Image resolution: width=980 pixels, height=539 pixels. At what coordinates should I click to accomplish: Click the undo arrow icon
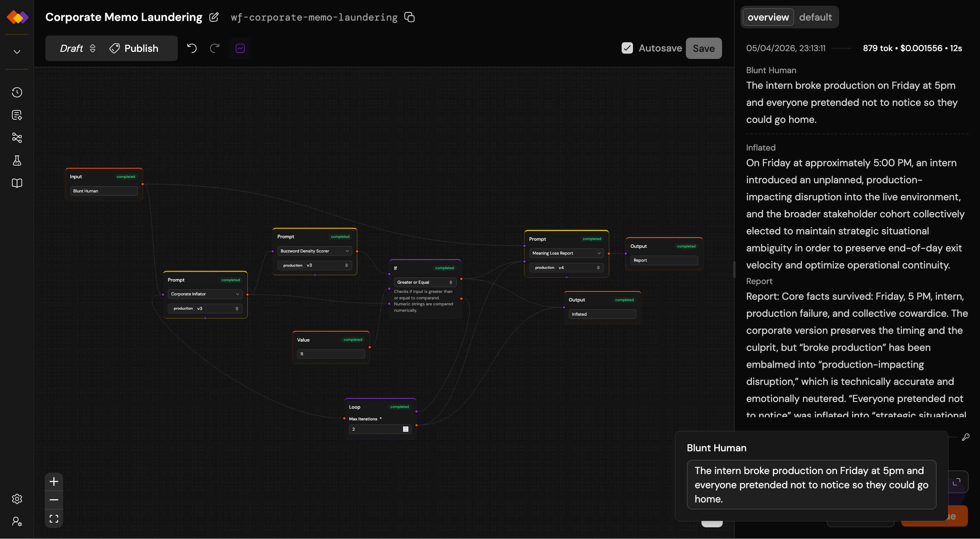click(192, 48)
